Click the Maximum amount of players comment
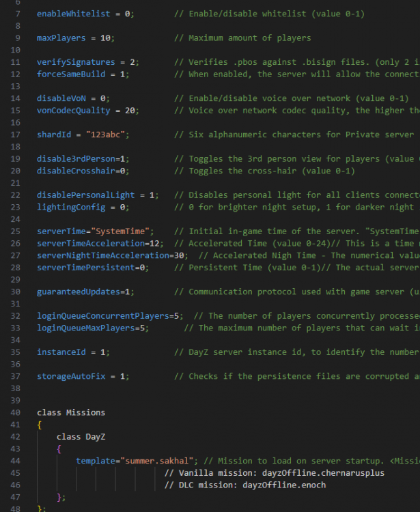This screenshot has height=512, width=420. point(242,38)
